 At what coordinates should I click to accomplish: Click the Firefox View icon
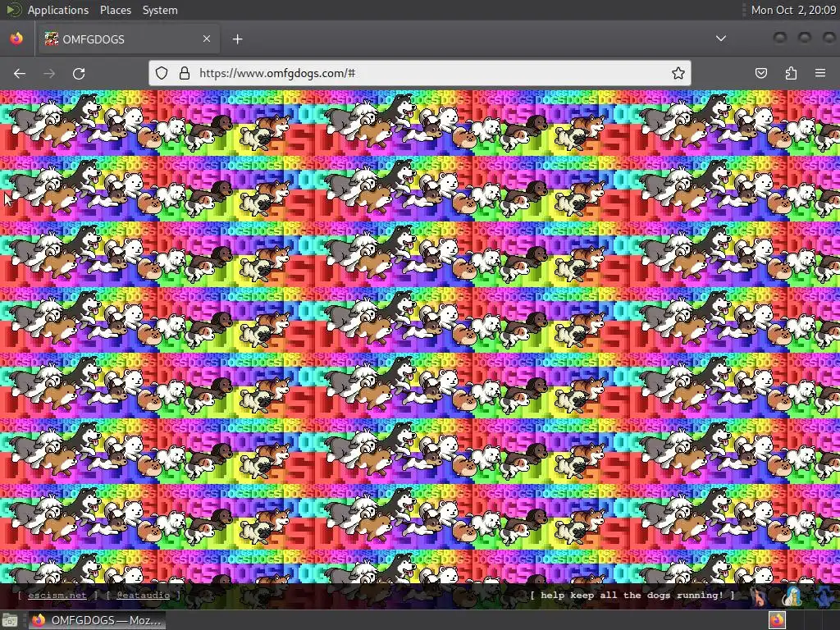click(x=16, y=39)
